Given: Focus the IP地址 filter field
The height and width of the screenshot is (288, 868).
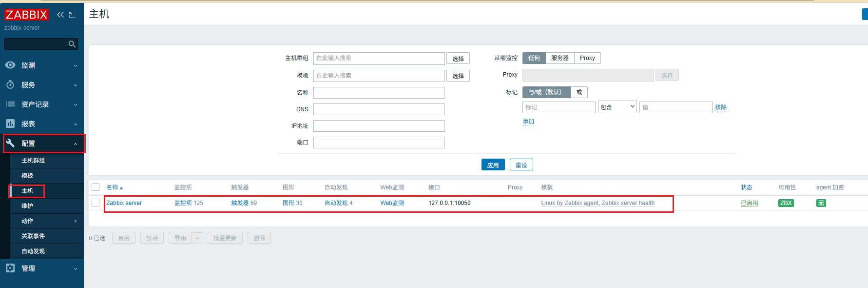Looking at the screenshot, I should (379, 126).
